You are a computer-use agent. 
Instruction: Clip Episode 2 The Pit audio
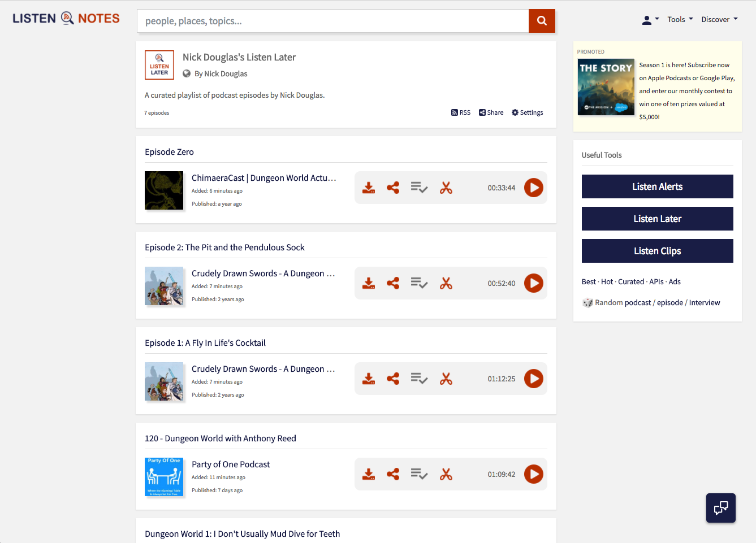click(x=446, y=283)
